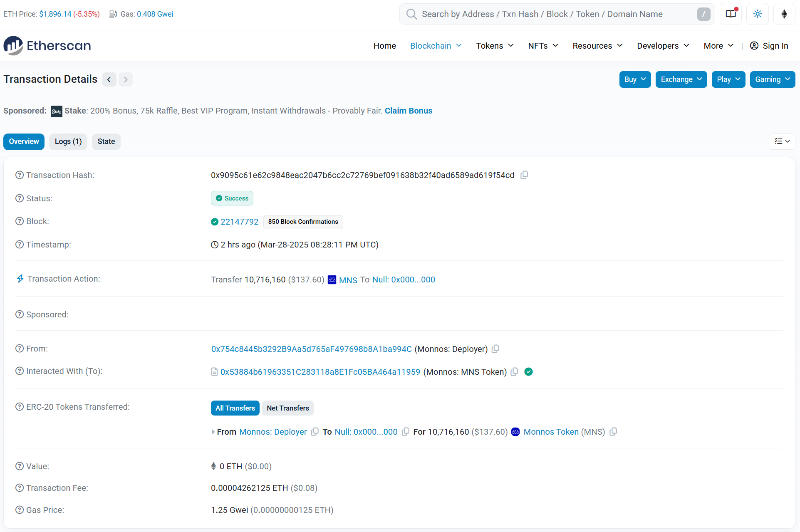The height and width of the screenshot is (532, 800).
Task: Copy Monnos Token address in transfer row
Action: (613, 432)
